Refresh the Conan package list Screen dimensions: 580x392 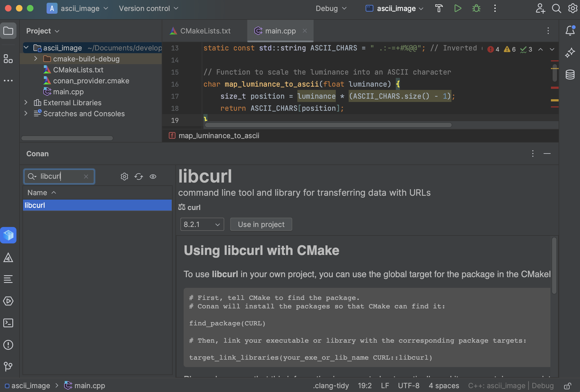pos(139,177)
